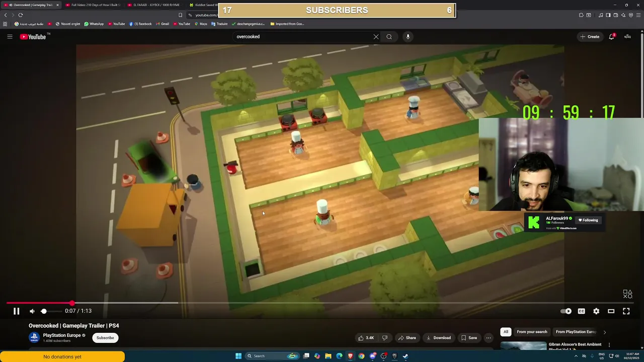Open Brave media music note control
This screenshot has height=362, width=644.
click(x=601, y=15)
